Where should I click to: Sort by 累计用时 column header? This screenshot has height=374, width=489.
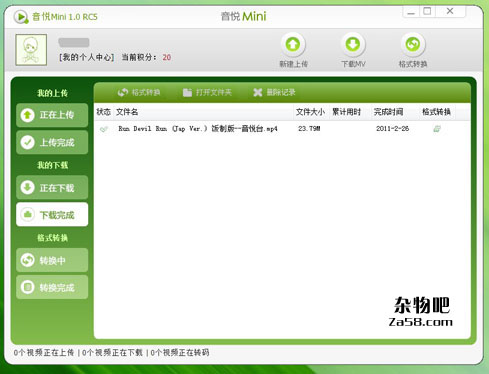[x=347, y=112]
